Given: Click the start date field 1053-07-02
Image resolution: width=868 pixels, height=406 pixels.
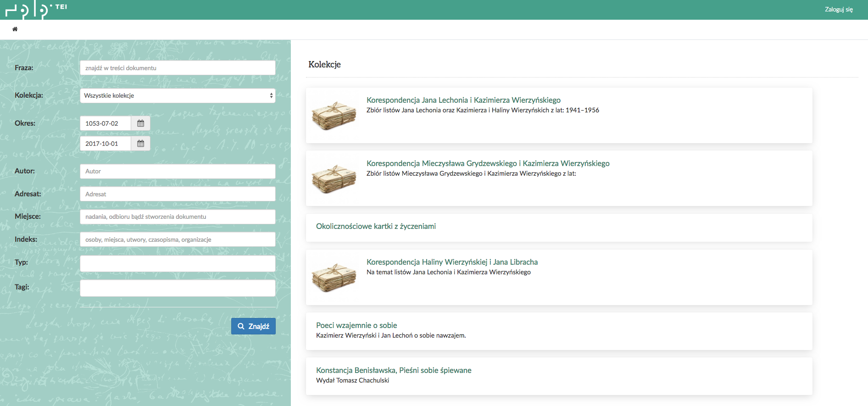Looking at the screenshot, I should click(x=106, y=123).
